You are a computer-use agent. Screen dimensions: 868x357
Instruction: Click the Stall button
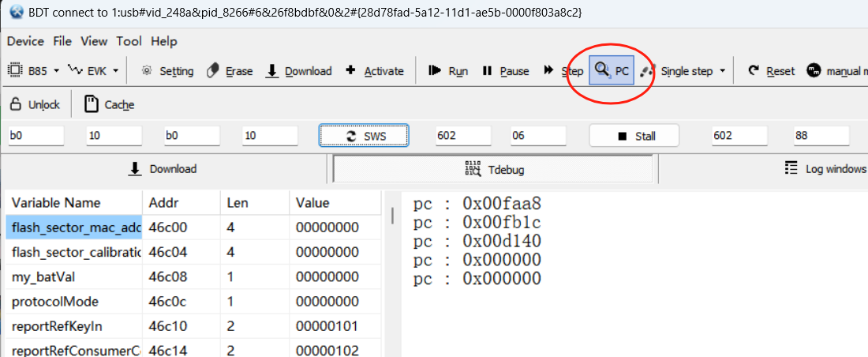634,136
